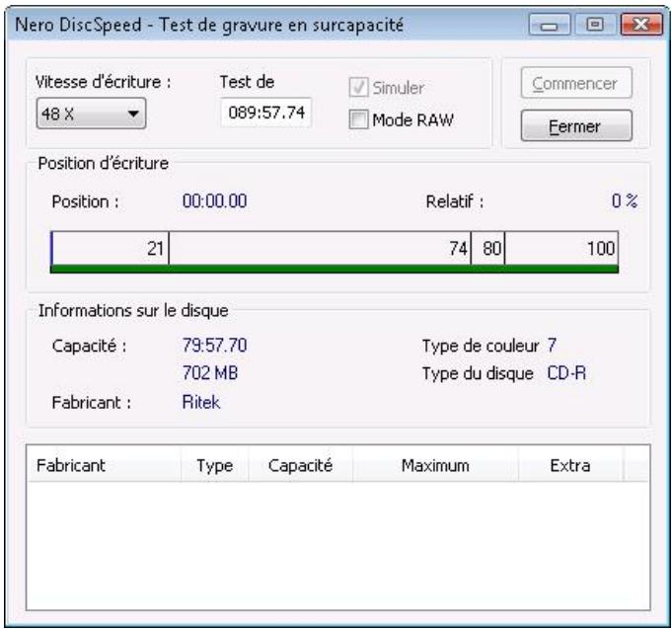This screenshot has width=672, height=629.
Task: Click the Test de time field 089:57.74
Action: 266,113
